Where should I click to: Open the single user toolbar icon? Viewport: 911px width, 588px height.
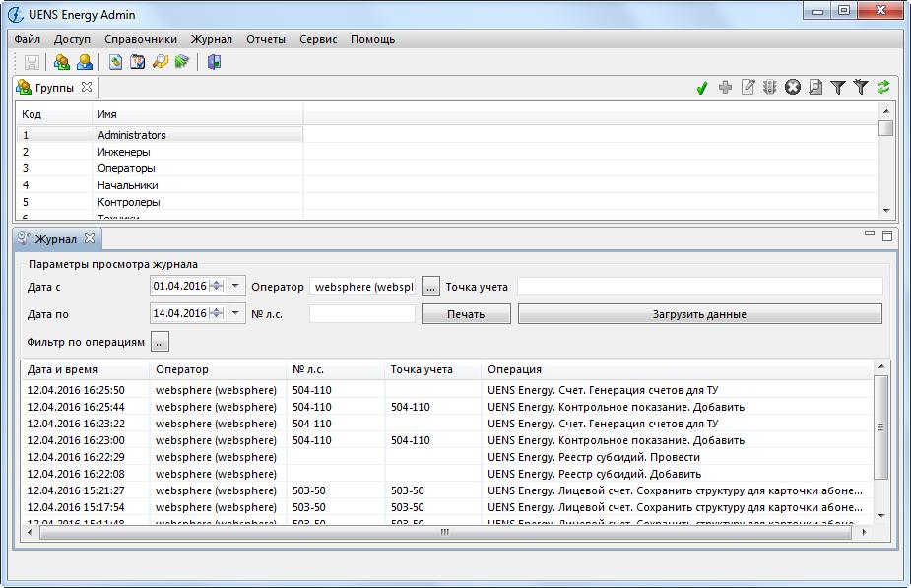click(85, 62)
